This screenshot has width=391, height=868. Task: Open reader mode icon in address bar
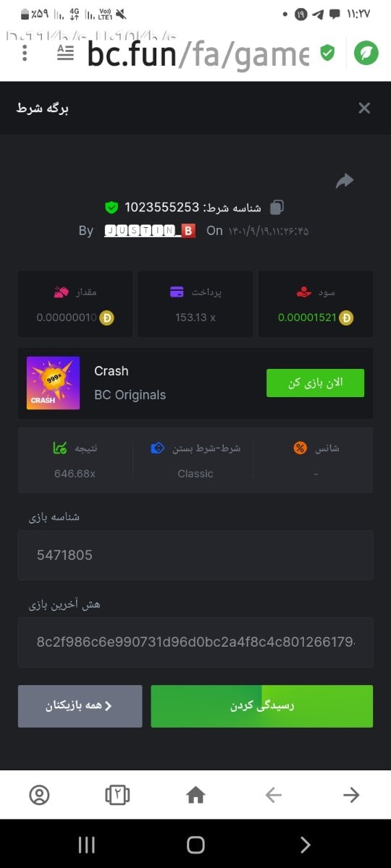coord(65,53)
